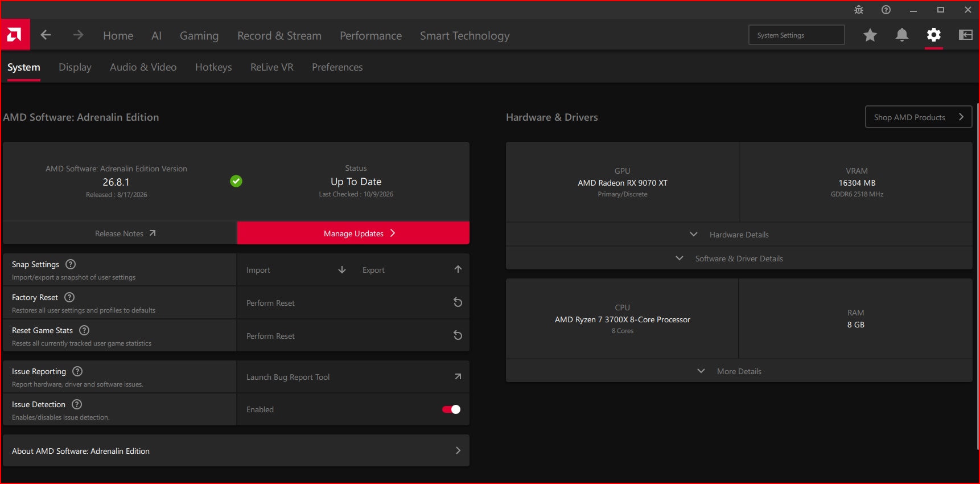Expand Software & Driver Details
Viewport: 980px width, 484px height.
(x=739, y=259)
